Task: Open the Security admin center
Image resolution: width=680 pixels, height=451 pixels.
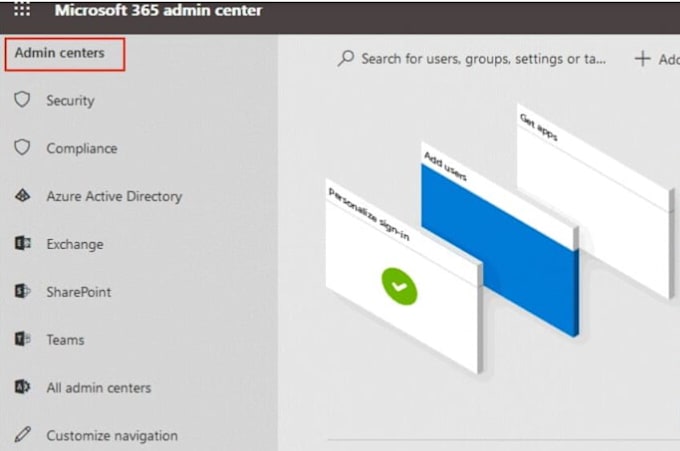Action: click(70, 101)
